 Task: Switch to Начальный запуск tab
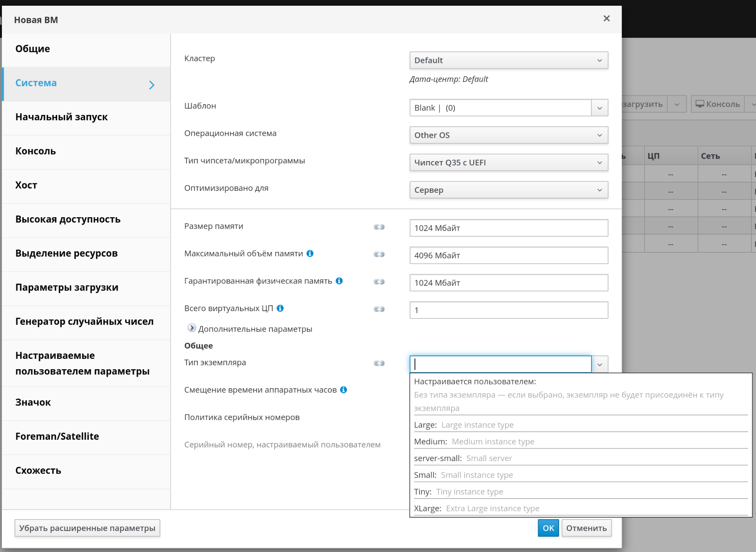[x=61, y=117]
